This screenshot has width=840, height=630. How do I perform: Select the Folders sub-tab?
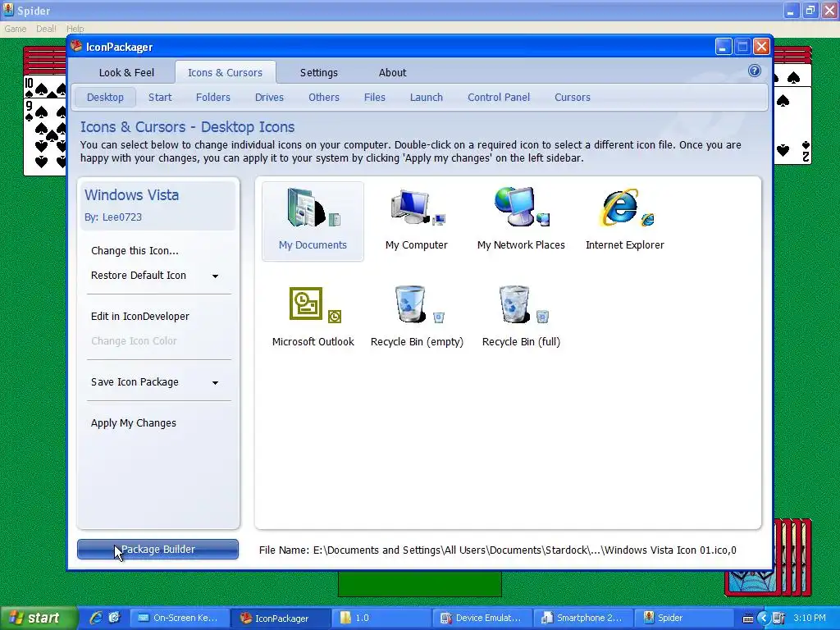pos(213,97)
